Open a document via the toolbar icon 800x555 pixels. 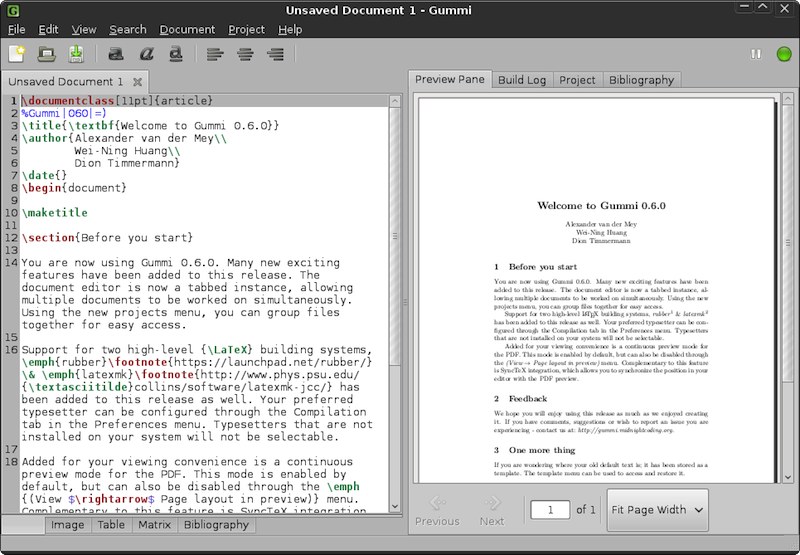(46, 54)
